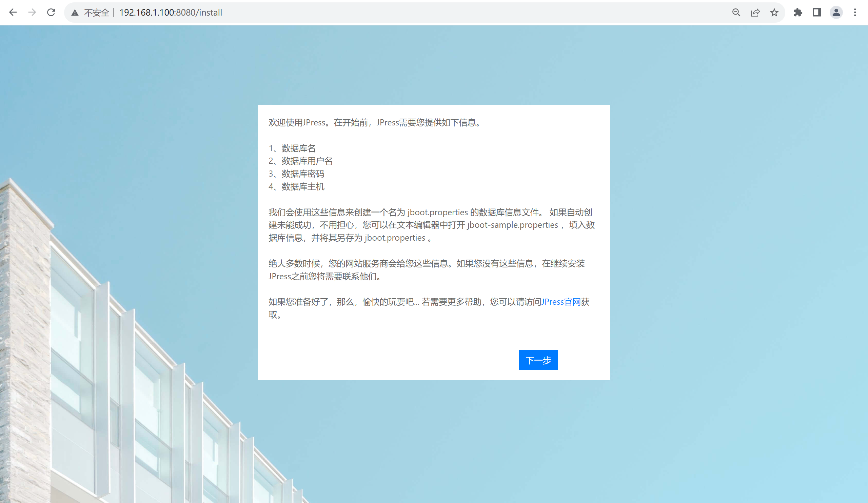
Task: Click the share page icon
Action: (755, 13)
